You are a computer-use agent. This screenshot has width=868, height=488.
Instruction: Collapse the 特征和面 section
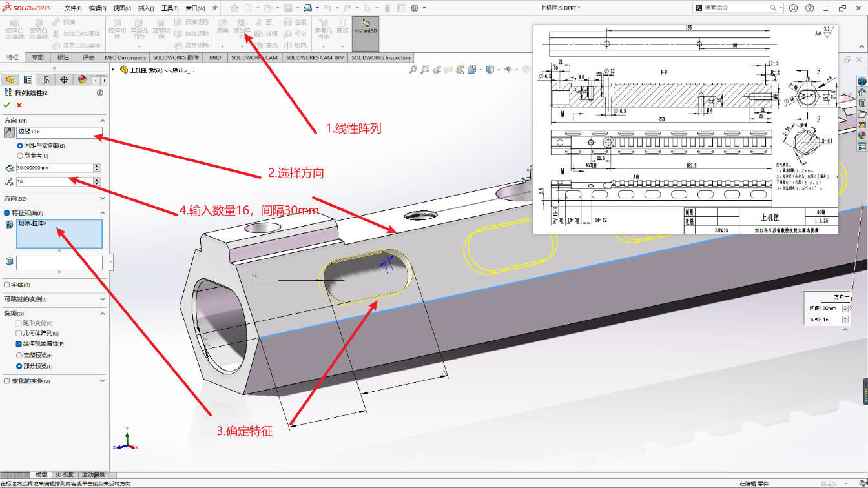[x=102, y=213]
